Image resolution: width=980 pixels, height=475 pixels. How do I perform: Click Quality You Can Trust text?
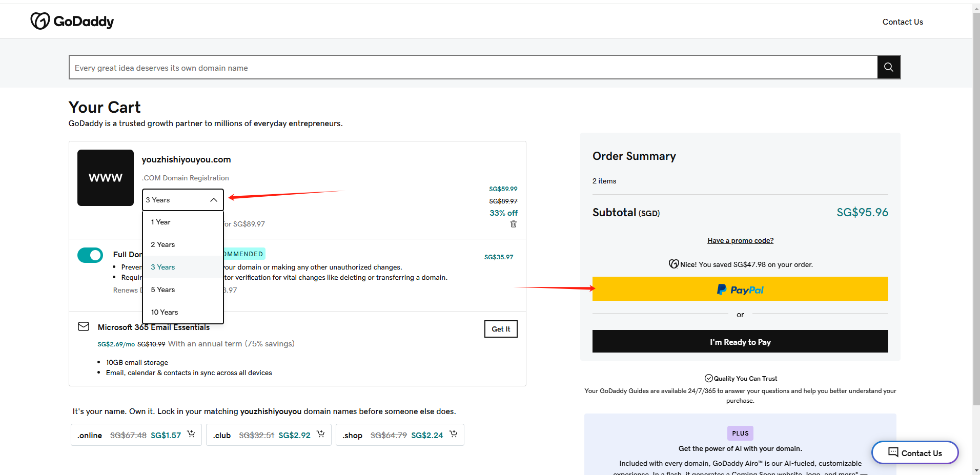[x=745, y=378]
